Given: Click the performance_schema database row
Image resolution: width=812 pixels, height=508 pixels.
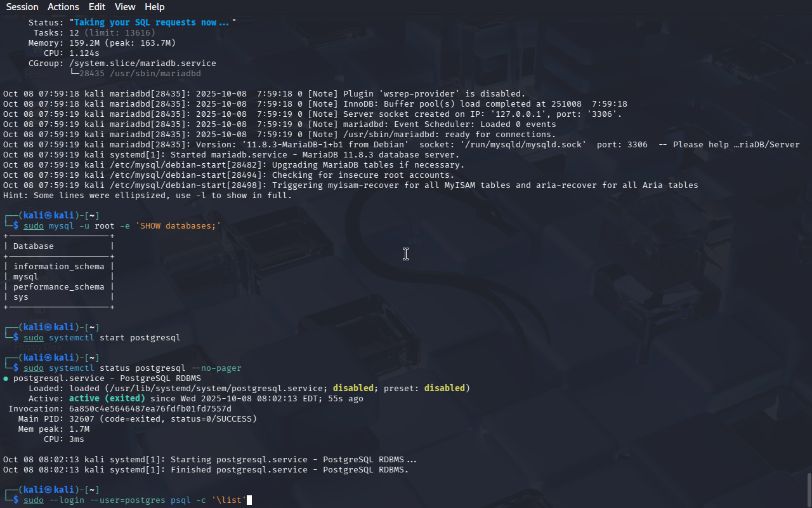Looking at the screenshot, I should 58,287.
